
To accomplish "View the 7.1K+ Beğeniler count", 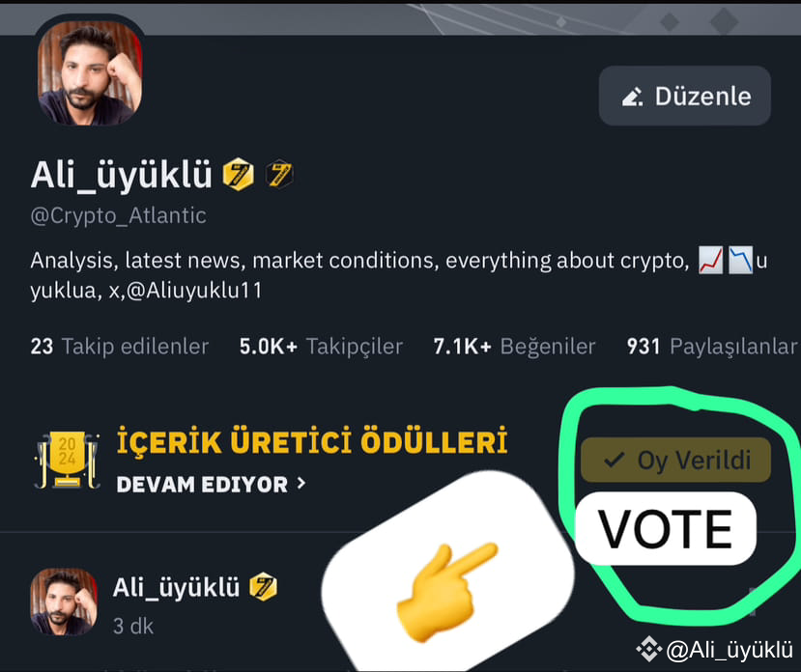I will tap(514, 347).
